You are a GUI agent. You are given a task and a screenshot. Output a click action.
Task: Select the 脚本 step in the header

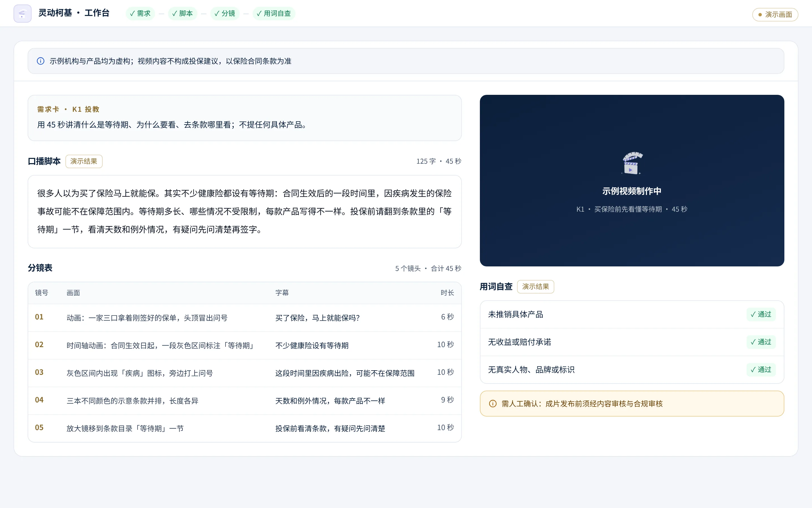182,14
